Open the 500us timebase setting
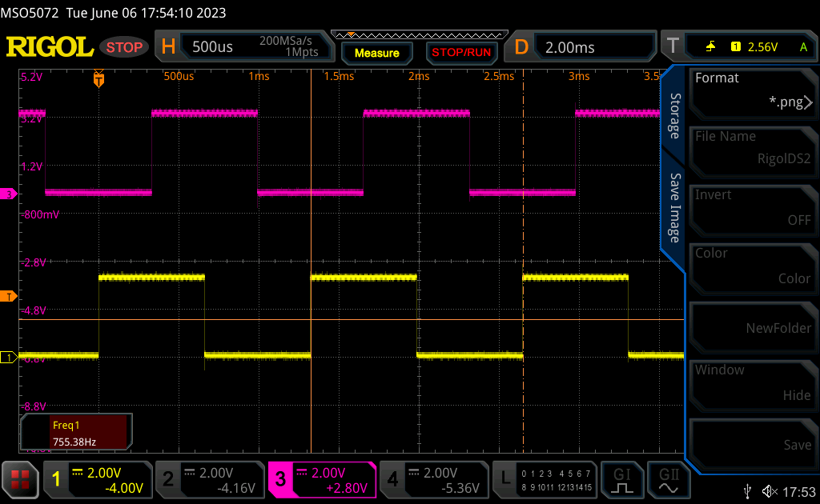 (212, 47)
